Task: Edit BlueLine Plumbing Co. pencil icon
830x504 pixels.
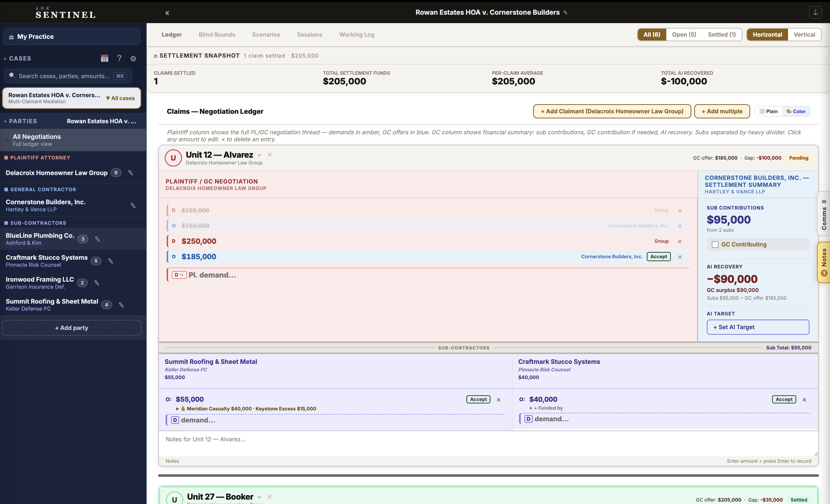Action: point(97,239)
